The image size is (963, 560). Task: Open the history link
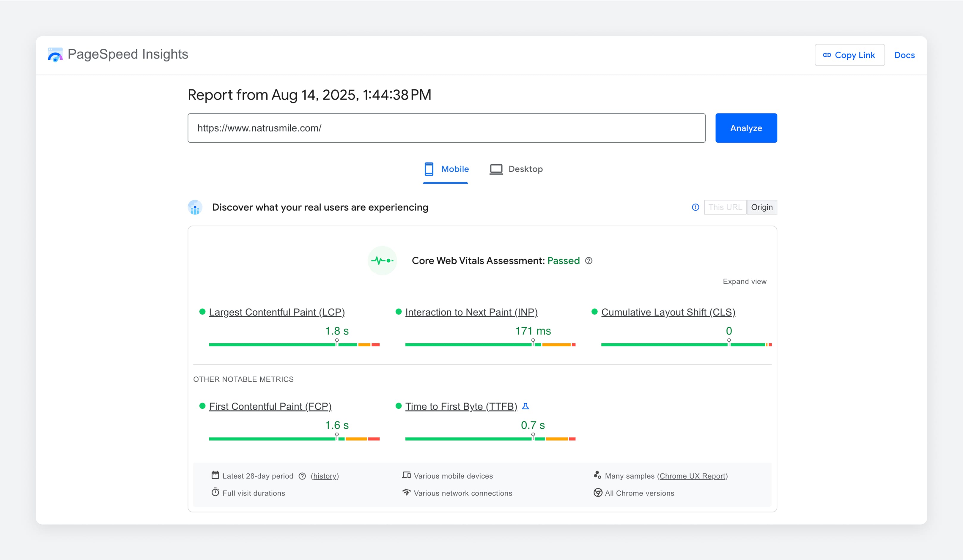tap(325, 476)
